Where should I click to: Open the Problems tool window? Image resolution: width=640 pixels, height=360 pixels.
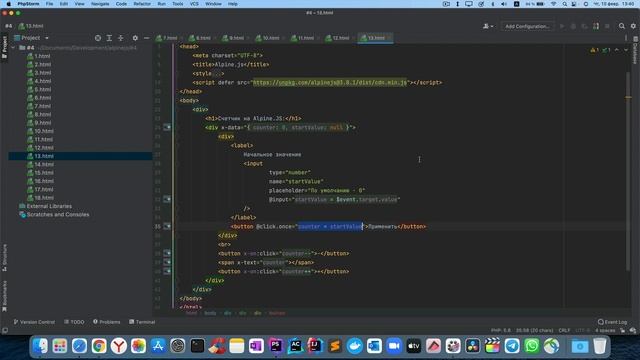107,322
